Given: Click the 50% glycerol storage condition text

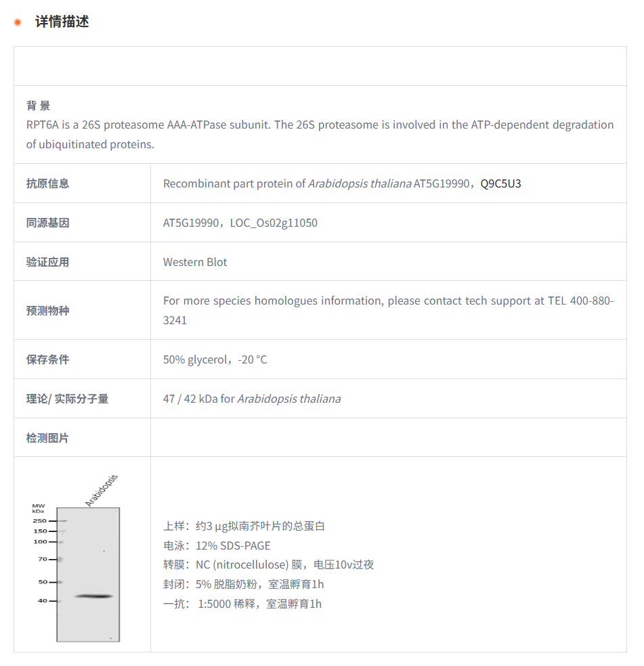Looking at the screenshot, I should click(215, 359).
